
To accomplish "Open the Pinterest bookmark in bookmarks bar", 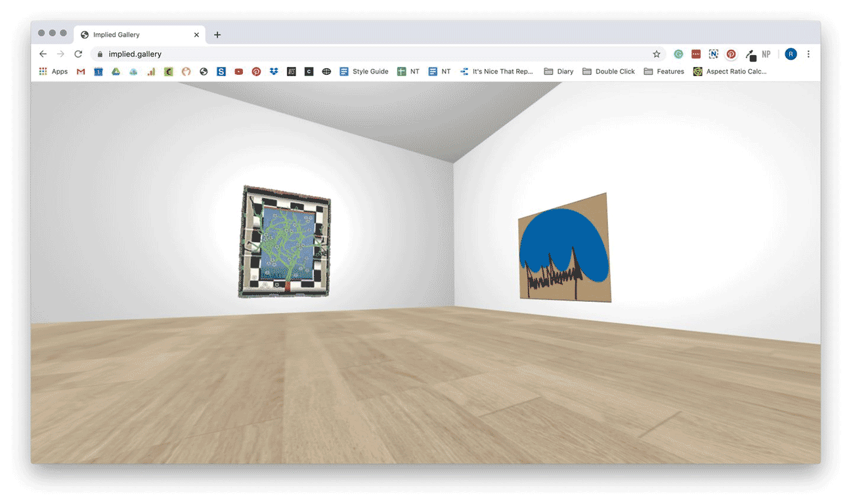I will tap(256, 72).
